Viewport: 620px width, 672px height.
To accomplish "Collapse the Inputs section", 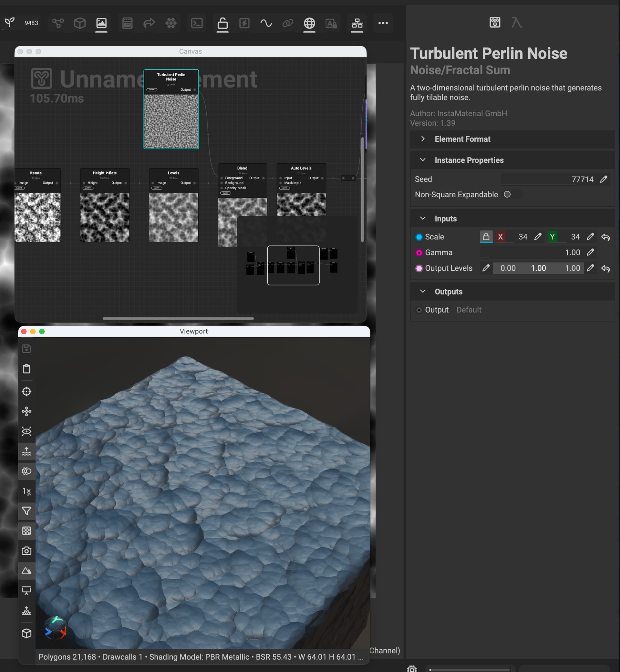I will point(423,218).
